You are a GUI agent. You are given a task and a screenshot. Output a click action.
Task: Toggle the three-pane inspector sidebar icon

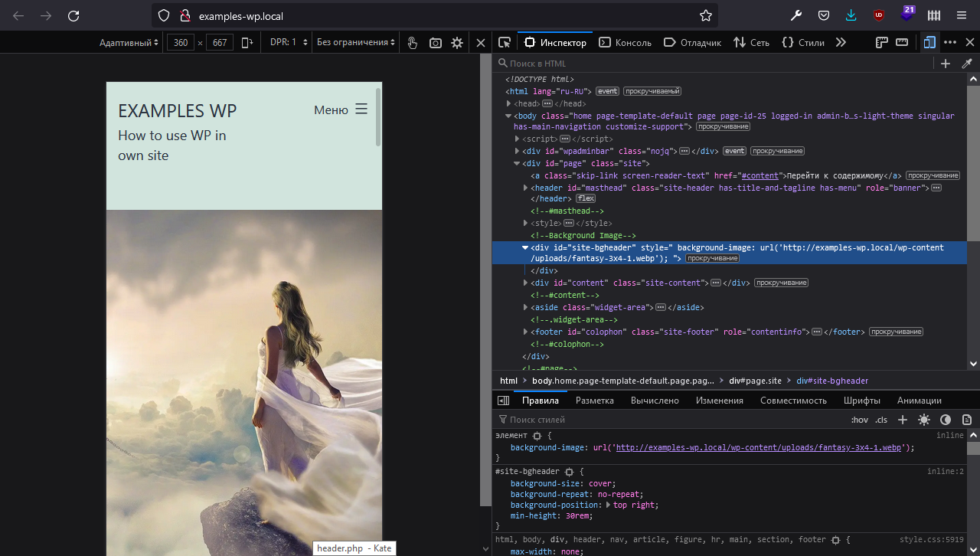point(504,401)
